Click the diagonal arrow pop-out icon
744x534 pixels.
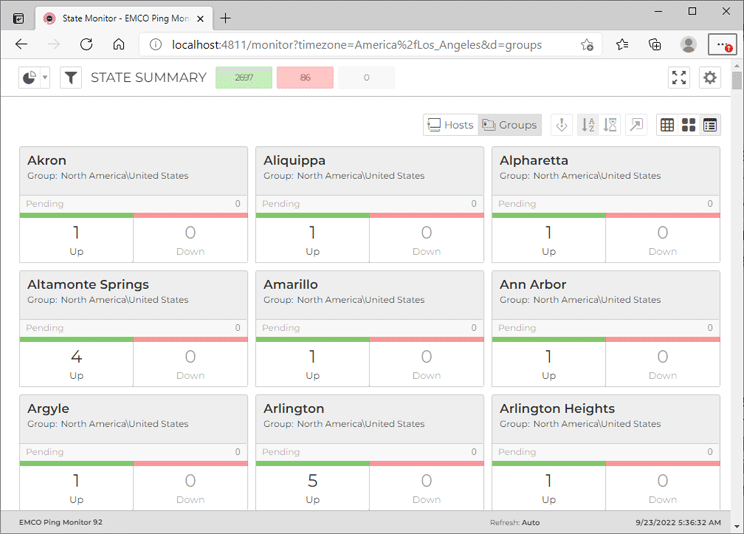636,125
